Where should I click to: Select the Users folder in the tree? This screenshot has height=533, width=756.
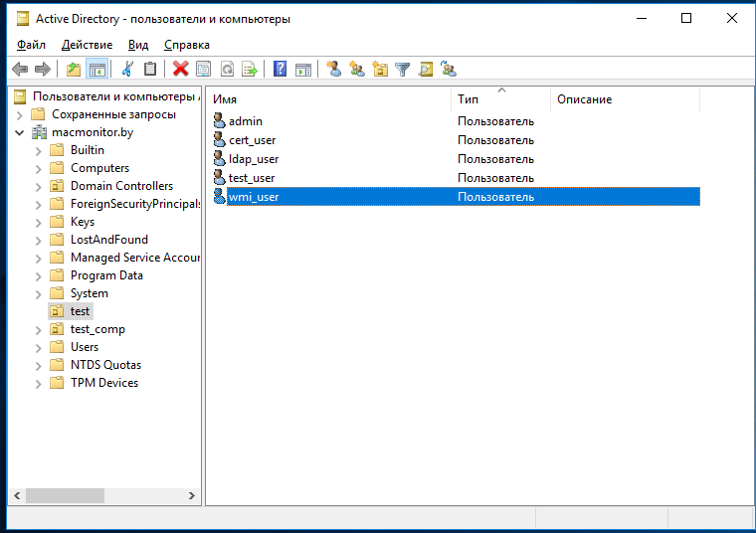pyautogui.click(x=85, y=347)
